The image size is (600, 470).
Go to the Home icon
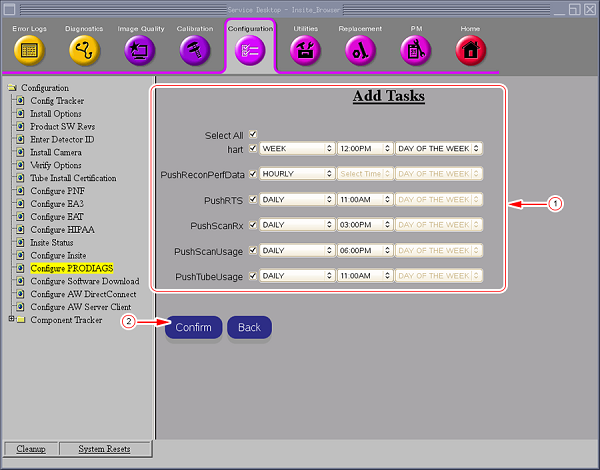click(470, 50)
